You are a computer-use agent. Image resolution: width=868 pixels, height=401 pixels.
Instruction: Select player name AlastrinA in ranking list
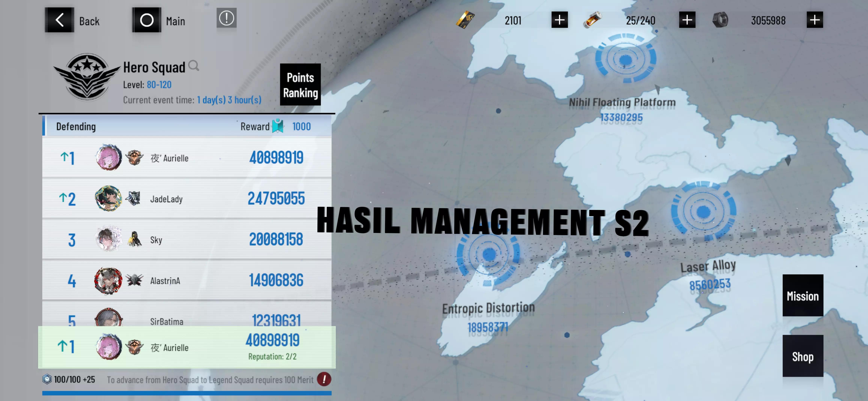(165, 281)
